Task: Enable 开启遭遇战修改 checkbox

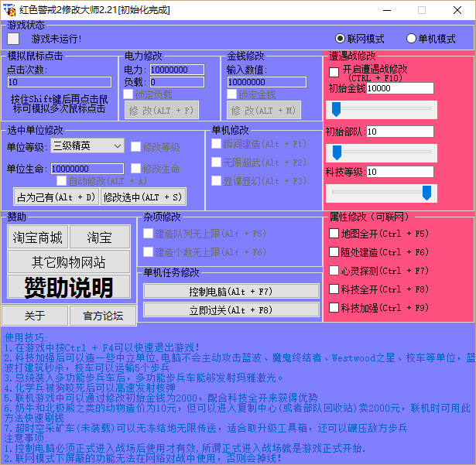Action: click(334, 72)
